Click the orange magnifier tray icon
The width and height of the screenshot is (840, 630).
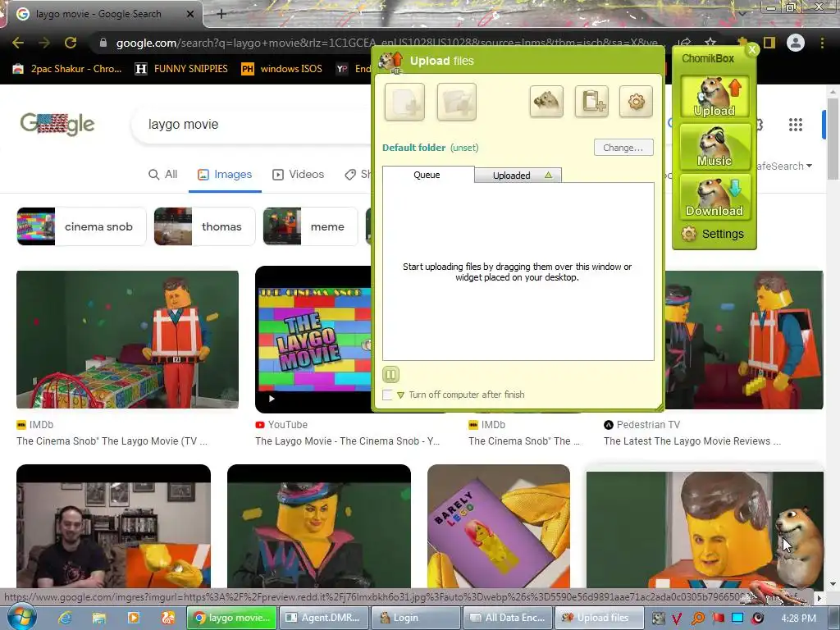coord(697,619)
